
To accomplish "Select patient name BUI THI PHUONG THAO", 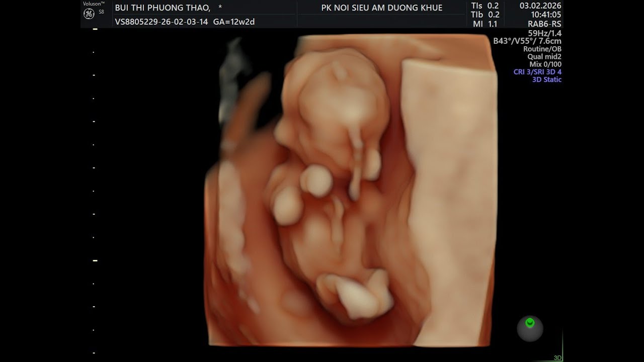I will pos(163,8).
